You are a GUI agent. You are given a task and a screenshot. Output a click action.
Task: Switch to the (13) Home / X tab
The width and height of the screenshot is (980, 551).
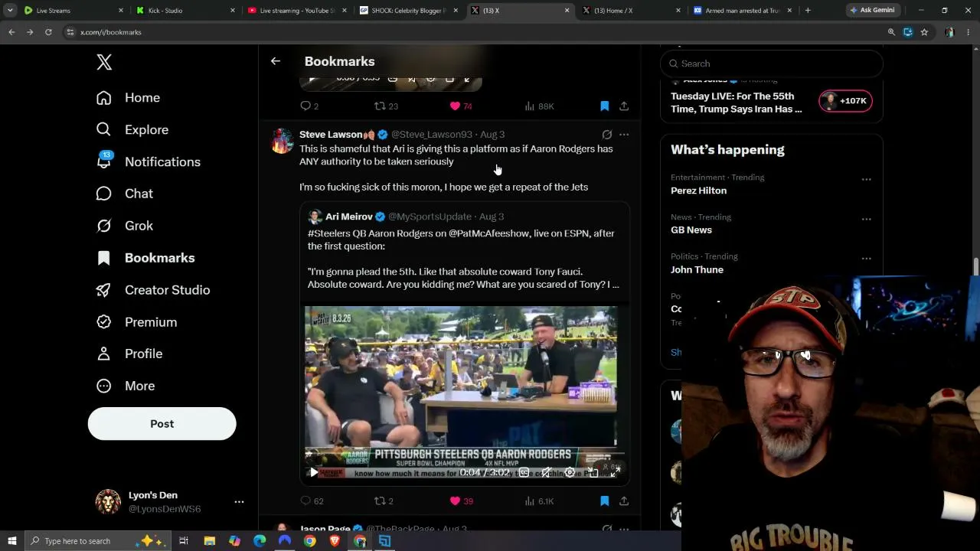(632, 11)
